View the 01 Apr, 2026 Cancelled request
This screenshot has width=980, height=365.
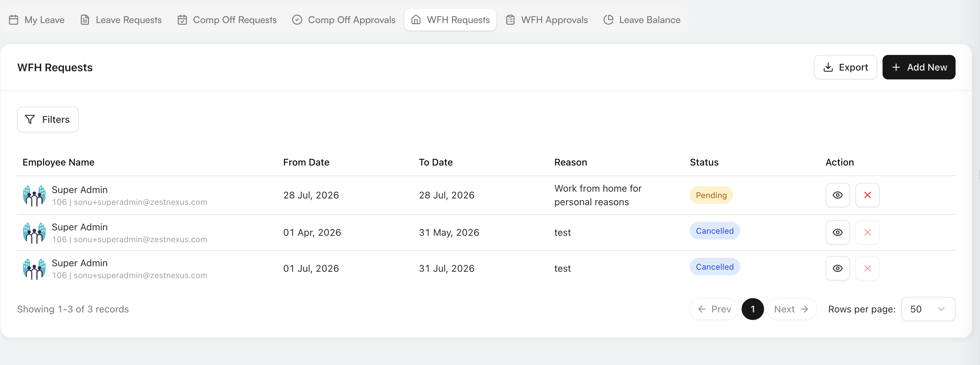tap(837, 232)
